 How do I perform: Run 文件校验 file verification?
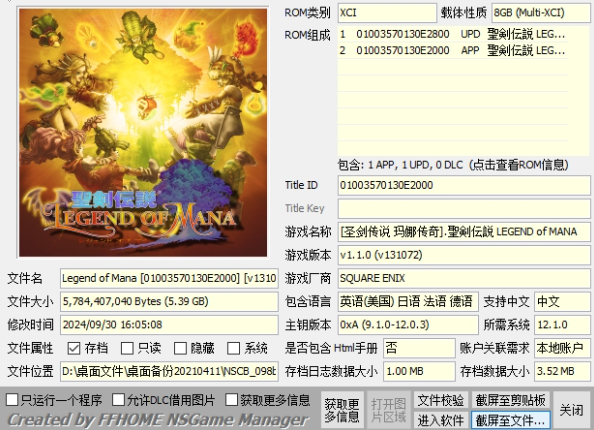441,400
